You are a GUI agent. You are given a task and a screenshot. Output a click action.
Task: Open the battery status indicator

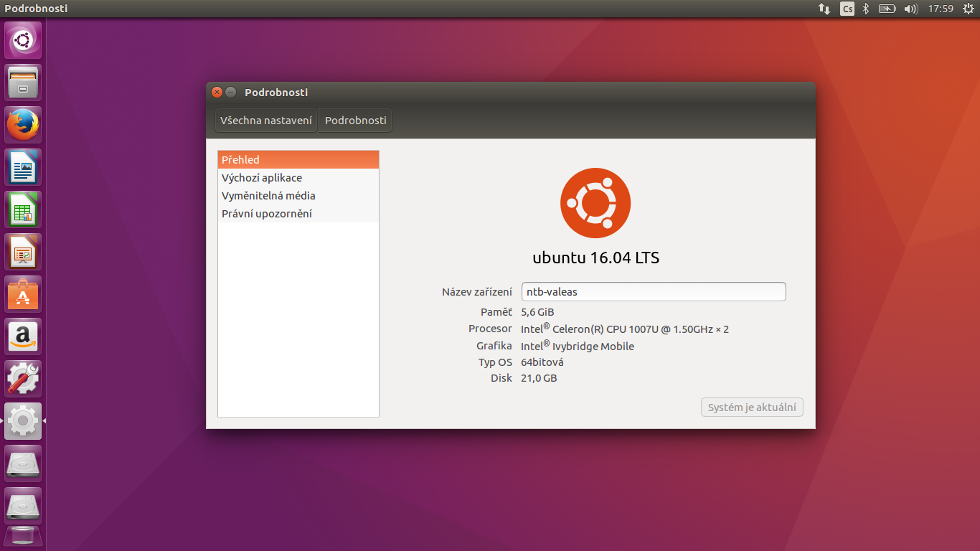coord(887,9)
